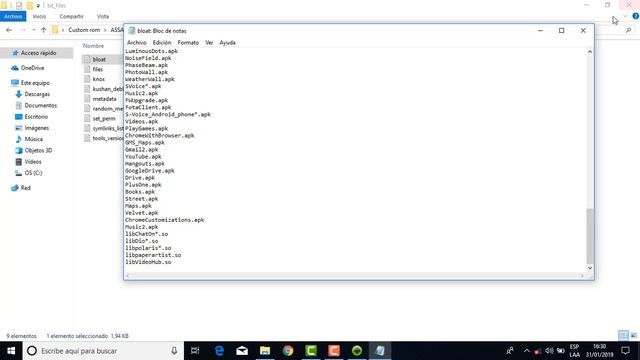Select the files item in list
Image resolution: width=640 pixels, height=360 pixels.
pos(98,69)
